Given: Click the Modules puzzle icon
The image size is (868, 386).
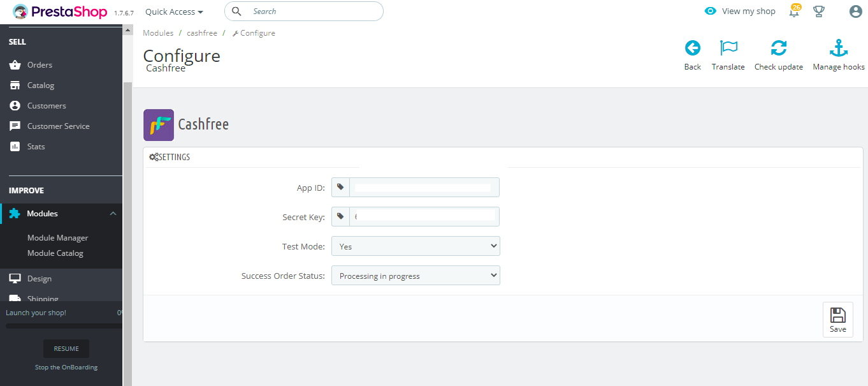Looking at the screenshot, I should [15, 214].
